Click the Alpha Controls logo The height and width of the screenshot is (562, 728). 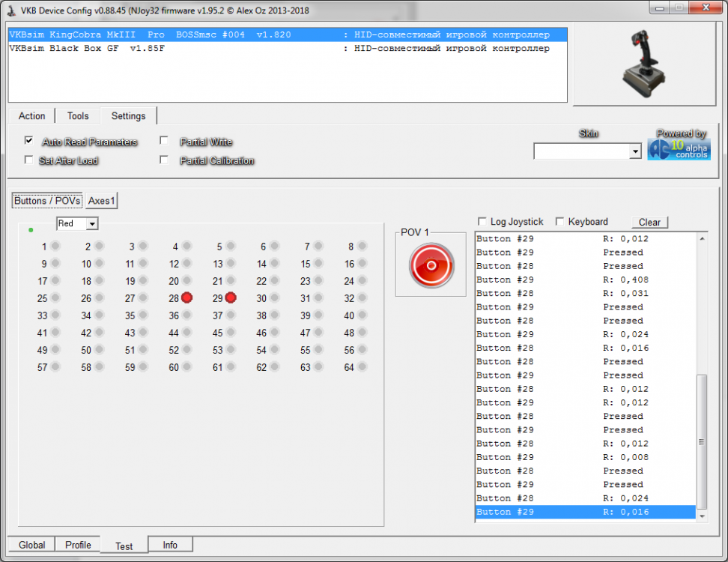pos(679,148)
